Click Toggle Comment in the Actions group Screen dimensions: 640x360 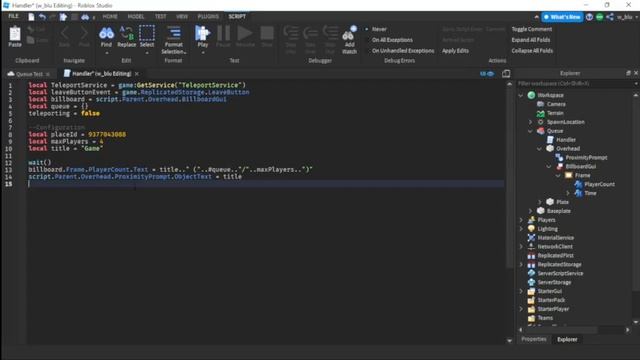(531, 29)
